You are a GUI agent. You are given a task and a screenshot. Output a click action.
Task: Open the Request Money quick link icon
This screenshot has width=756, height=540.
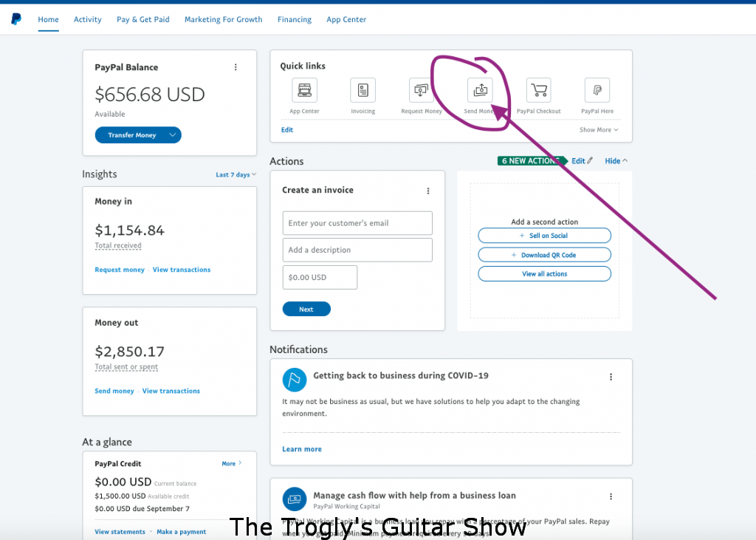click(421, 90)
